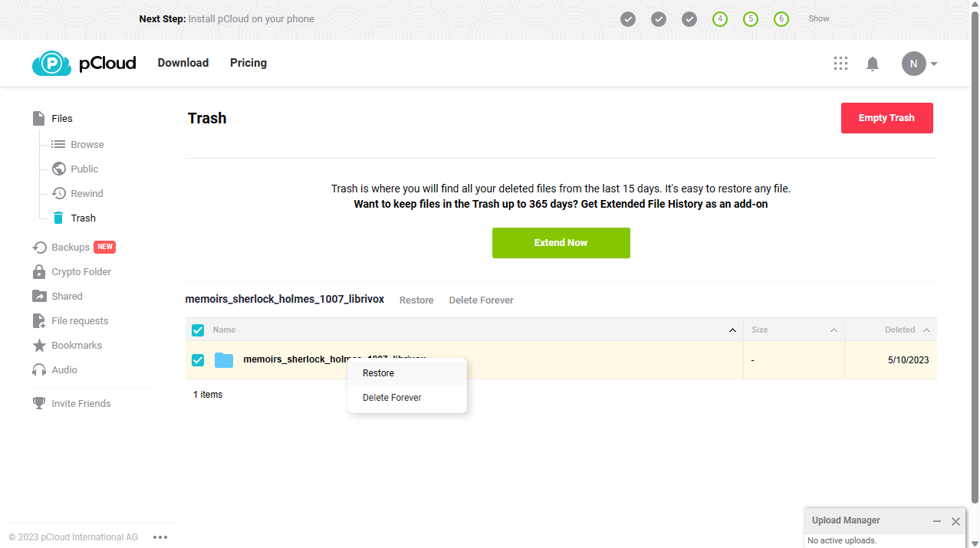Image resolution: width=980 pixels, height=548 pixels.
Task: Open the Browse tree item
Action: 87,144
